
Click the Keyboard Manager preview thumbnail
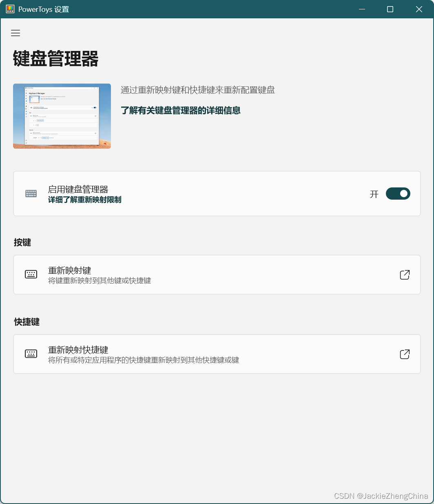coord(62,116)
